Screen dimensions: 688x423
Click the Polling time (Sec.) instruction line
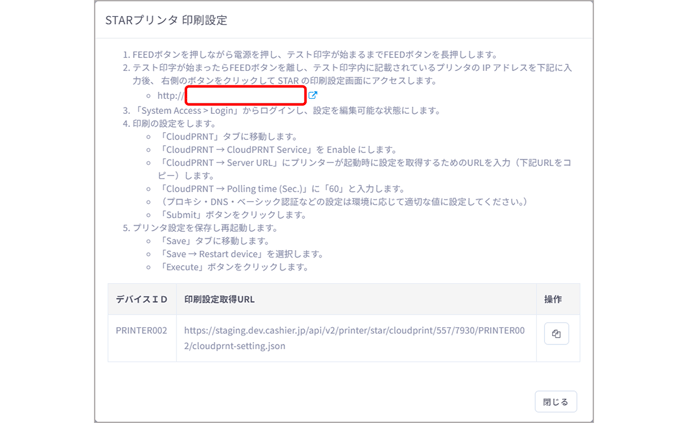pos(282,189)
